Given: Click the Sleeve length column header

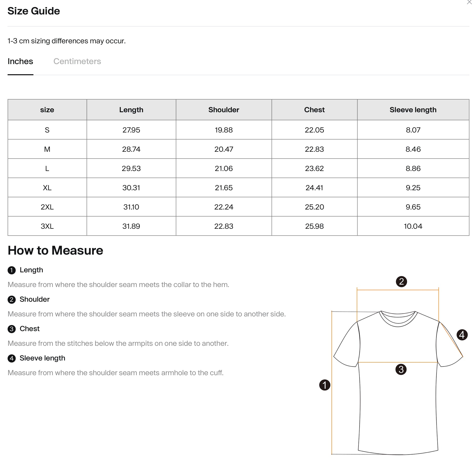Looking at the screenshot, I should tap(413, 110).
